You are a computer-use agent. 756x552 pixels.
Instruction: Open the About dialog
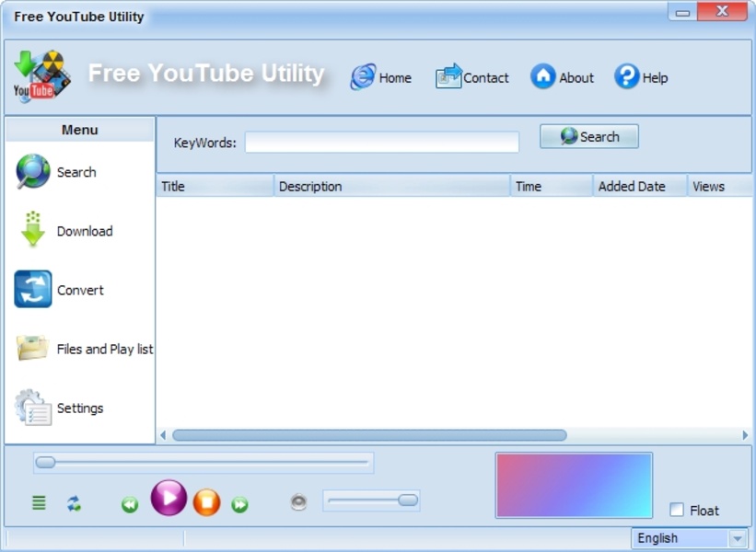point(563,77)
